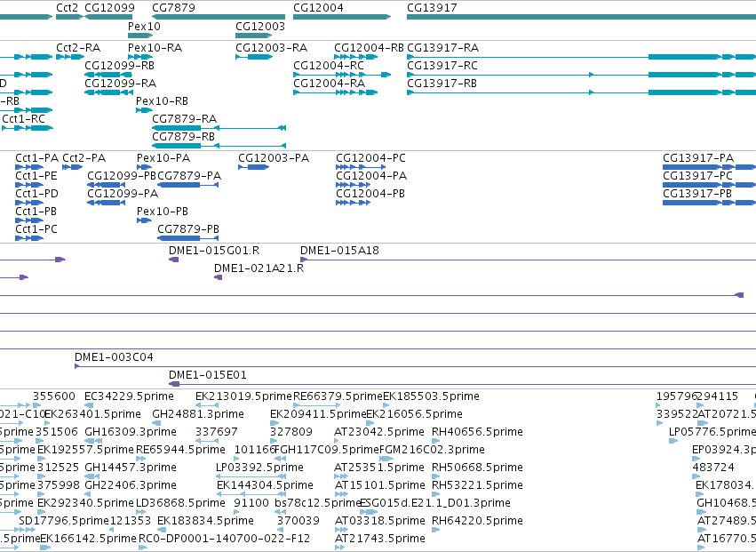Click EST RH40656.5prime
756x552 pixels.
click(x=477, y=432)
